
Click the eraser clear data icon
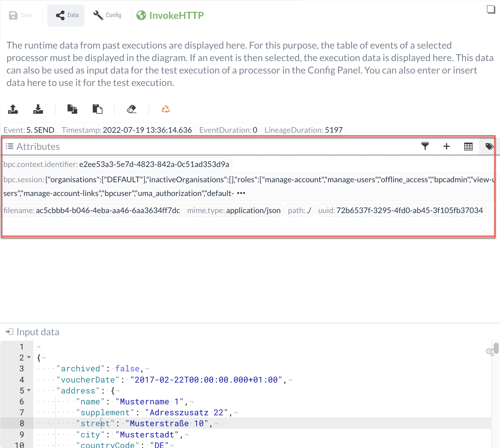pos(131,109)
